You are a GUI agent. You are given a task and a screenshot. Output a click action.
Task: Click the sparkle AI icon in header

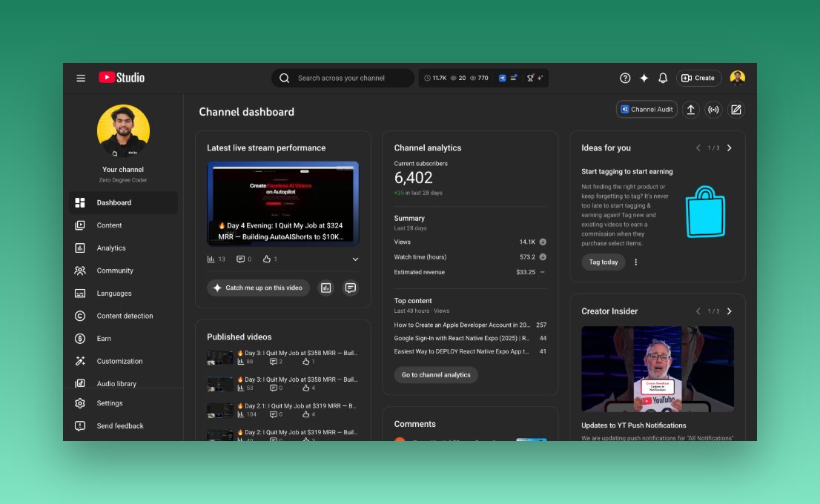tap(644, 78)
